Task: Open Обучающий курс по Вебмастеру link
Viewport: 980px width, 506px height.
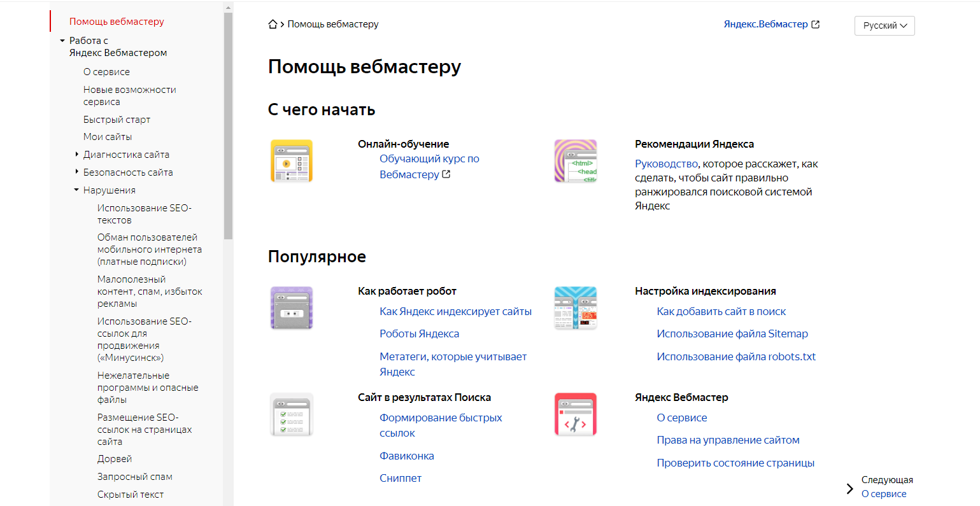Action: [429, 167]
